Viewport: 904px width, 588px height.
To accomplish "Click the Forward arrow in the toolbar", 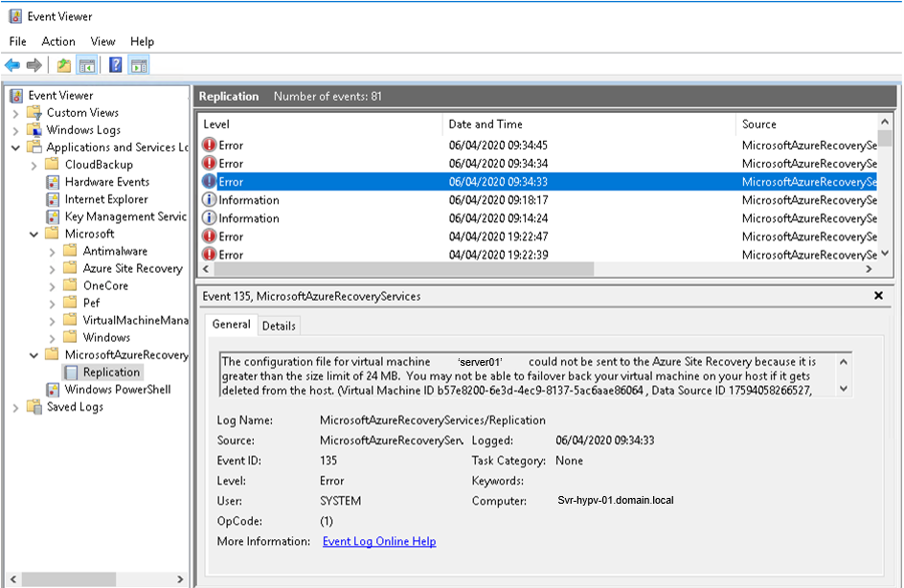I will pos(34,65).
